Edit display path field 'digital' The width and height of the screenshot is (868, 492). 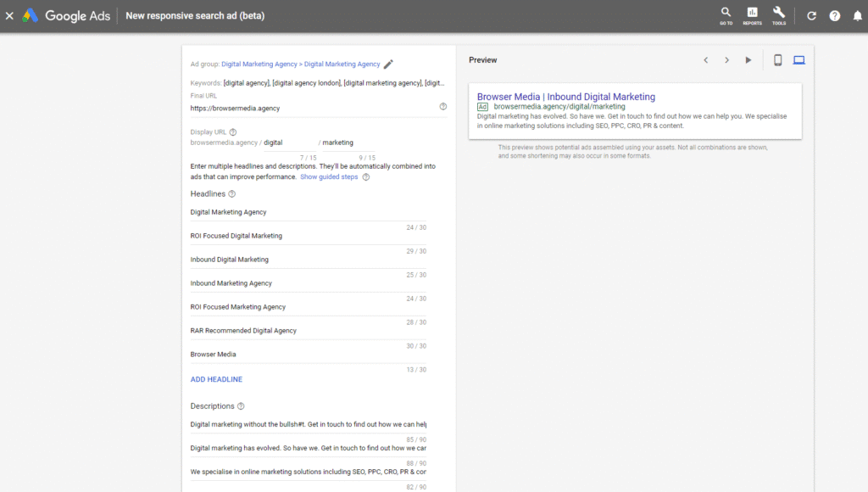(x=291, y=143)
